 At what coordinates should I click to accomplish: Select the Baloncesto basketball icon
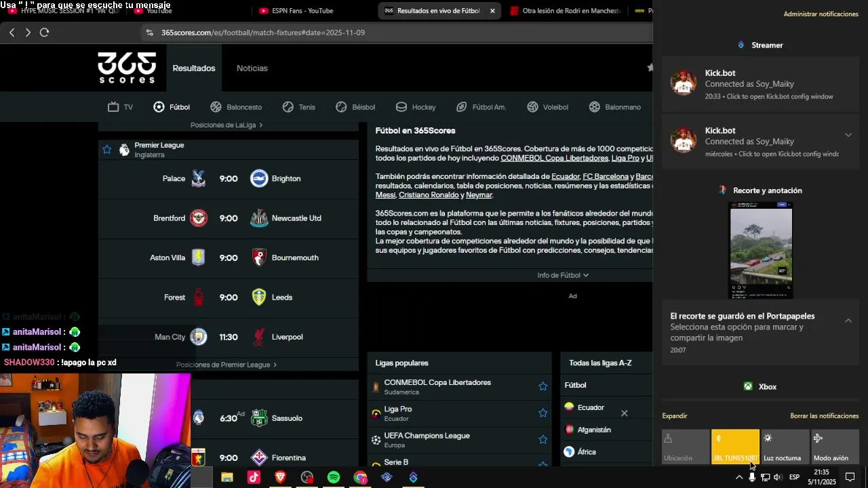pyautogui.click(x=216, y=107)
